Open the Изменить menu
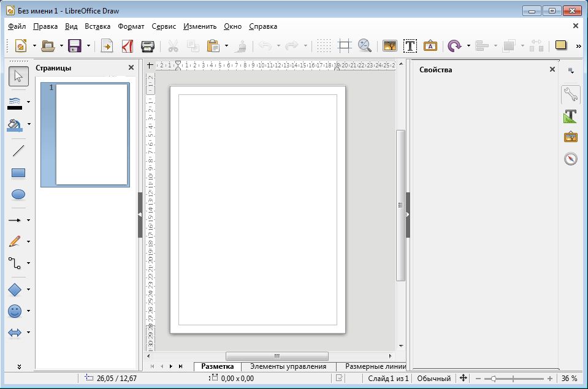Viewport: 588px width, 389px height. 200,26
